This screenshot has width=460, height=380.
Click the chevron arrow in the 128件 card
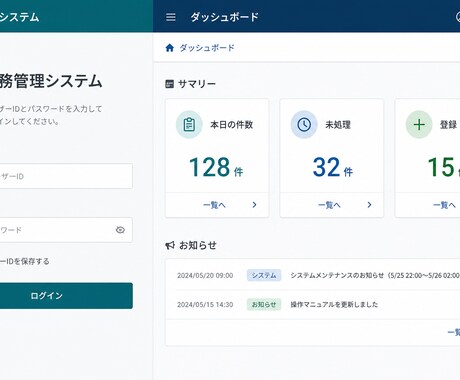[x=254, y=205]
